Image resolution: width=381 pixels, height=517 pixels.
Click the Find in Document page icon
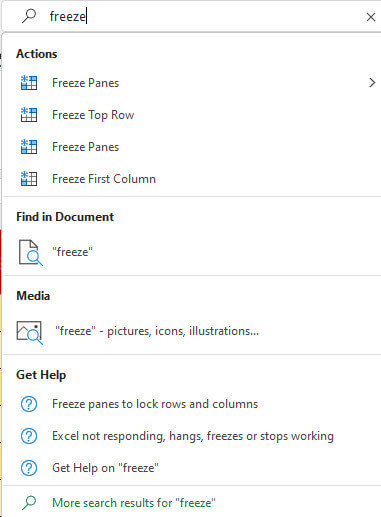click(30, 252)
